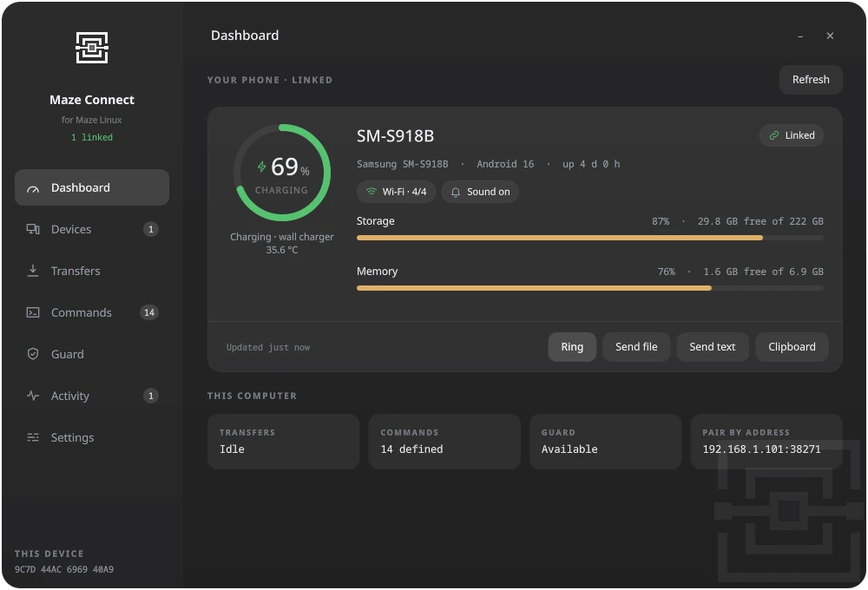This screenshot has height=590, width=868.
Task: Go to the Devices page
Action: click(92, 229)
